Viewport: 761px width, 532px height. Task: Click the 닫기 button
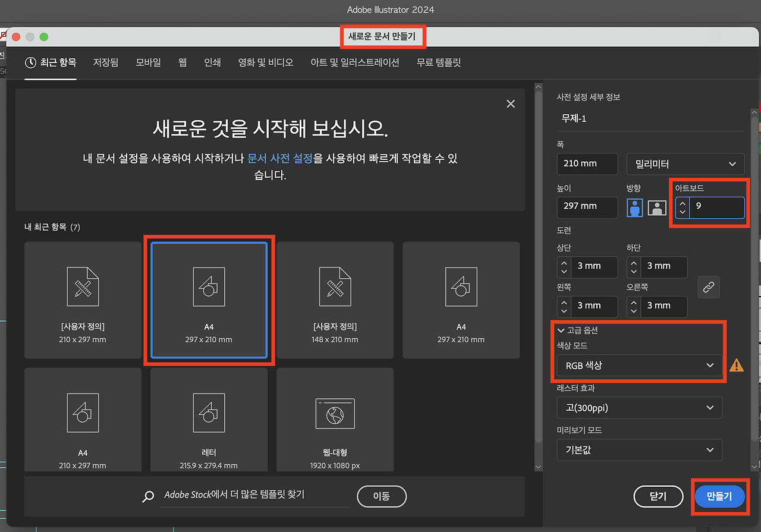coord(659,497)
